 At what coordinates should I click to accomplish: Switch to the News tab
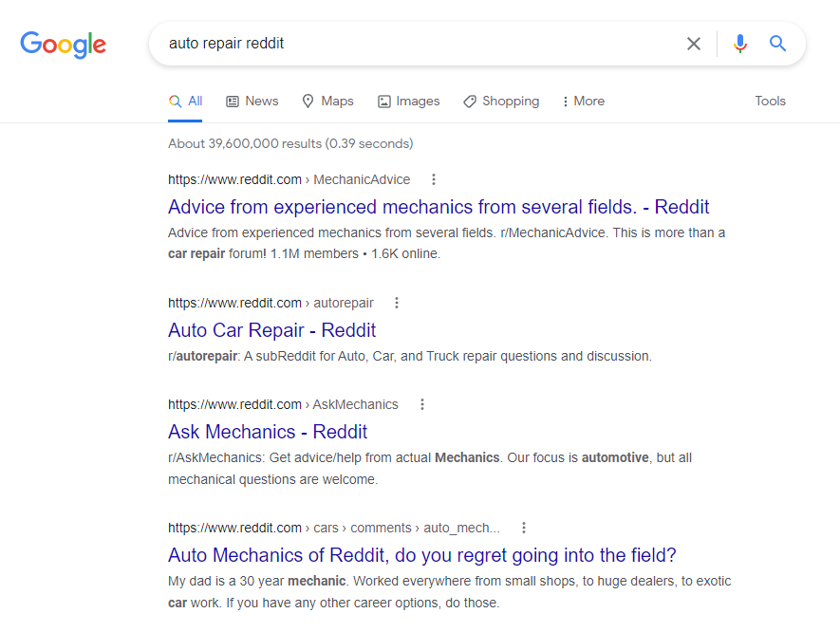click(252, 102)
